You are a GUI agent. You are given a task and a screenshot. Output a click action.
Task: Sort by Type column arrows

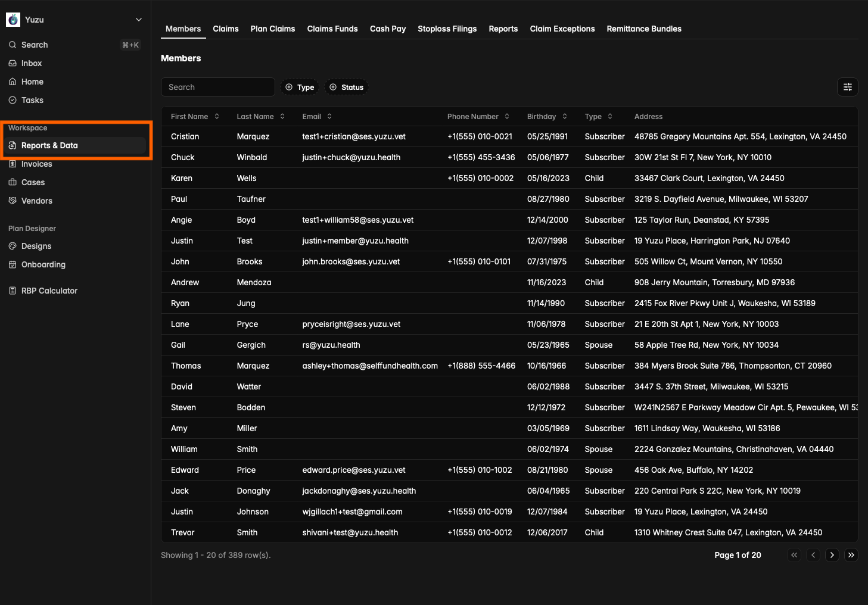pyautogui.click(x=610, y=116)
